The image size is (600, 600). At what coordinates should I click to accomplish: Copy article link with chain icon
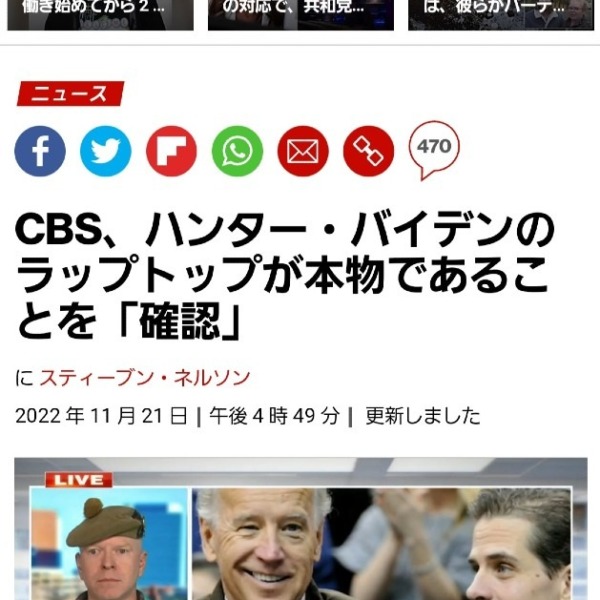368,151
